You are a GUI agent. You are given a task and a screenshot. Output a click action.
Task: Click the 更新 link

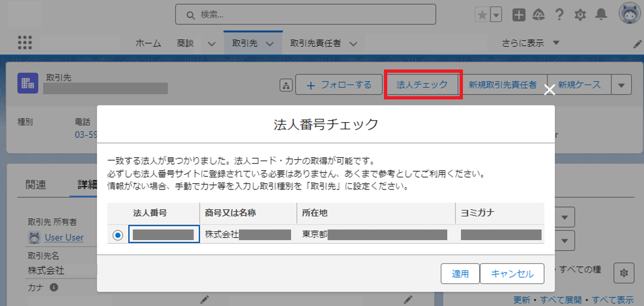(522, 299)
